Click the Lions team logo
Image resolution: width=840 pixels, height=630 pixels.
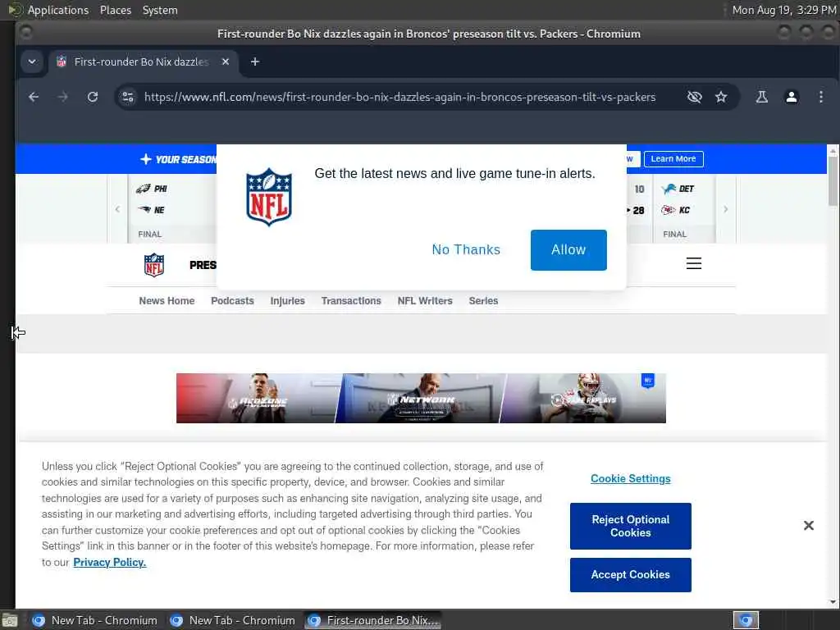669,189
